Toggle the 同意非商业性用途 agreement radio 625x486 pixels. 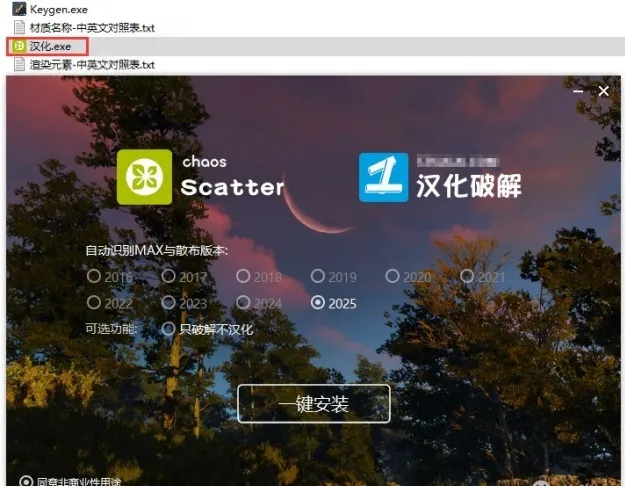tap(26, 481)
